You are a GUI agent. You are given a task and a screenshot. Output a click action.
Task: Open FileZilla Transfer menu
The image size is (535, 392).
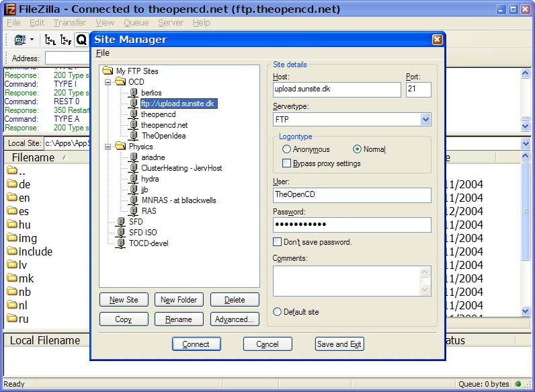70,23
